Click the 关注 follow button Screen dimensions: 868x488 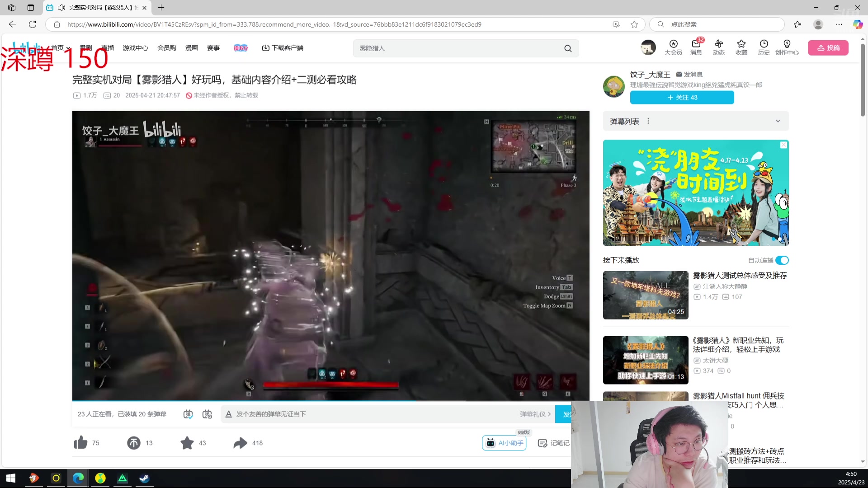[x=682, y=98]
